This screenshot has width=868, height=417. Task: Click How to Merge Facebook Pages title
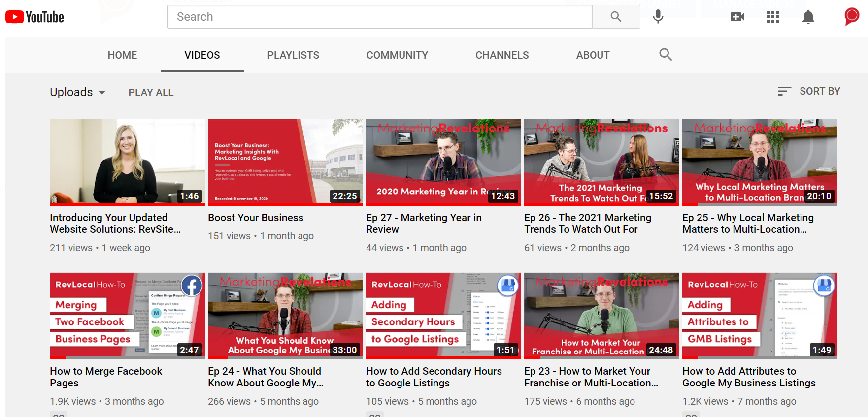click(106, 377)
